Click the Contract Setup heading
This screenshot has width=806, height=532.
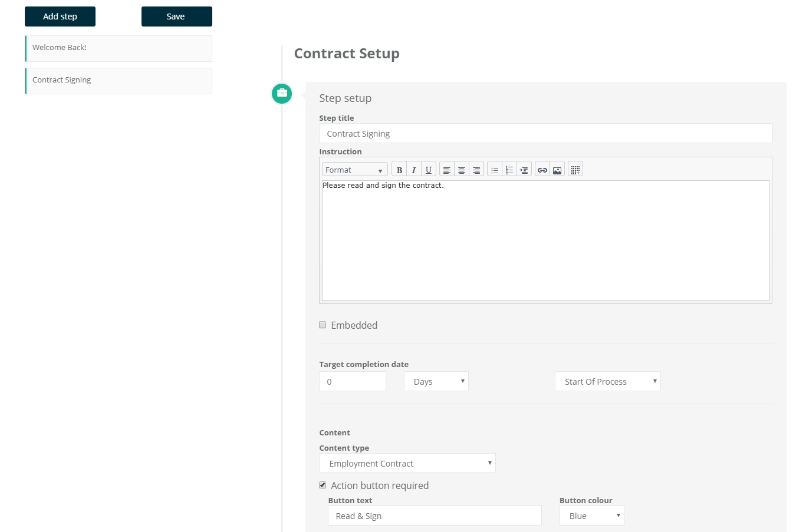pyautogui.click(x=347, y=54)
